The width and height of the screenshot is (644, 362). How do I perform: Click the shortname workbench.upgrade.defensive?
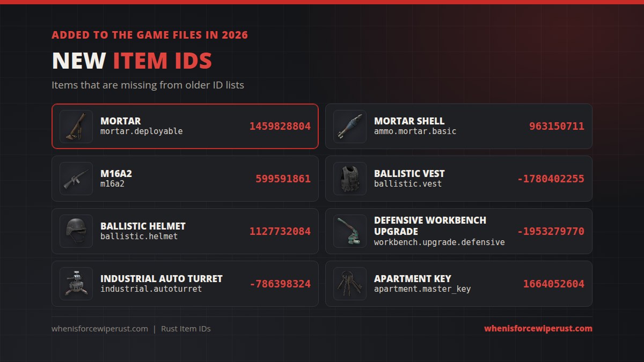[x=440, y=242]
